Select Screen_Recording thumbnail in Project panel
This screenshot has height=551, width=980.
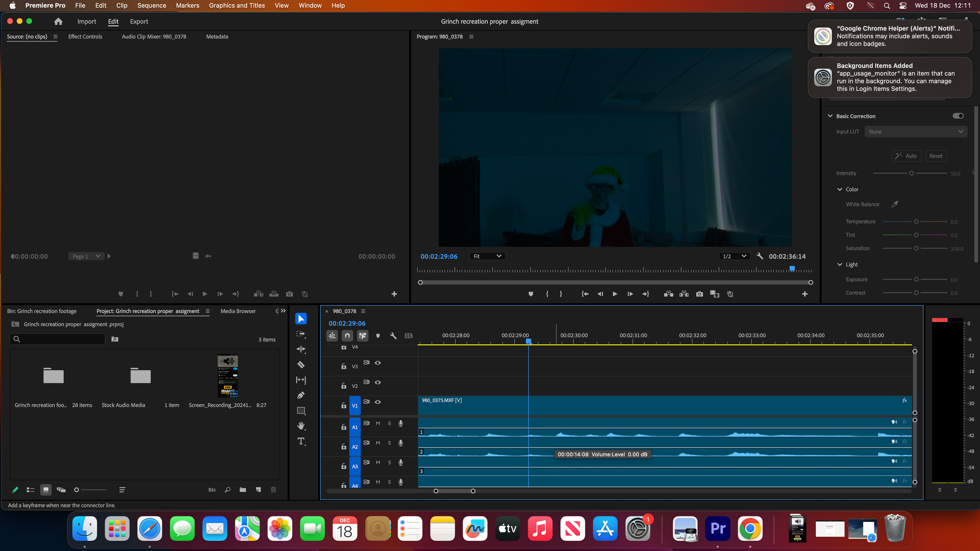click(x=227, y=376)
